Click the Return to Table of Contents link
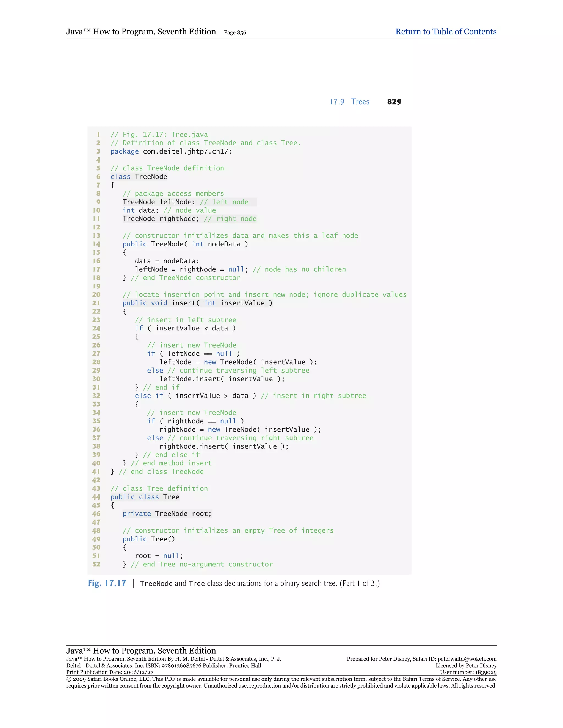Viewport: 563px width, 728px height. tap(446, 32)
